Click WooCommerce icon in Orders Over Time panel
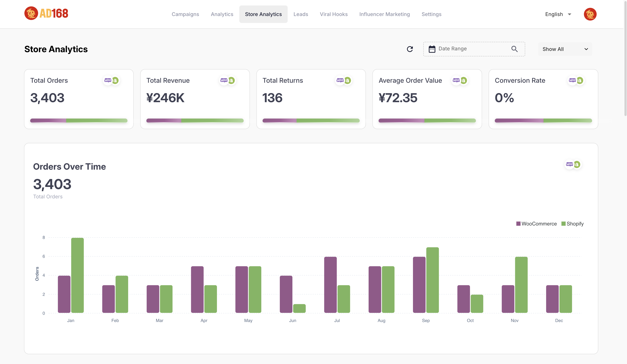 click(x=569, y=164)
